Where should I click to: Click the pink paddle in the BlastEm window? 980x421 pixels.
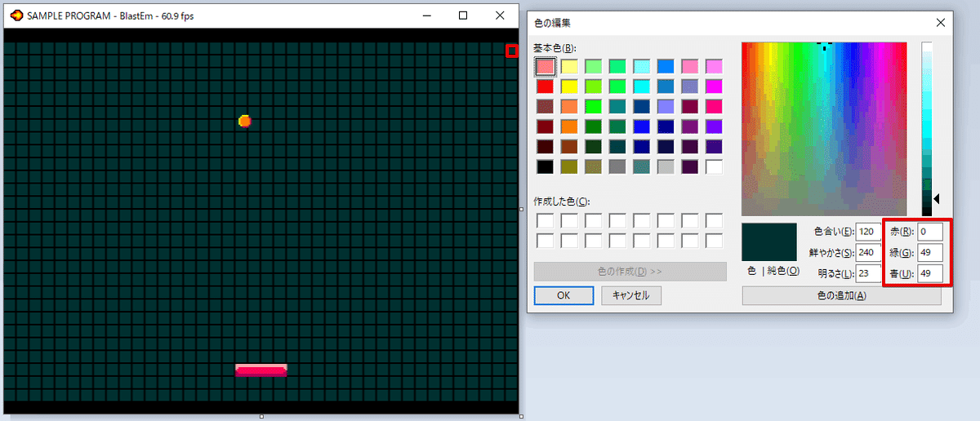coord(261,370)
